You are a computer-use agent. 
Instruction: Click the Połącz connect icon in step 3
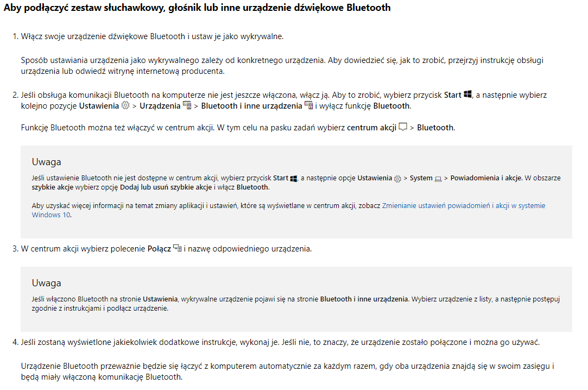point(178,248)
